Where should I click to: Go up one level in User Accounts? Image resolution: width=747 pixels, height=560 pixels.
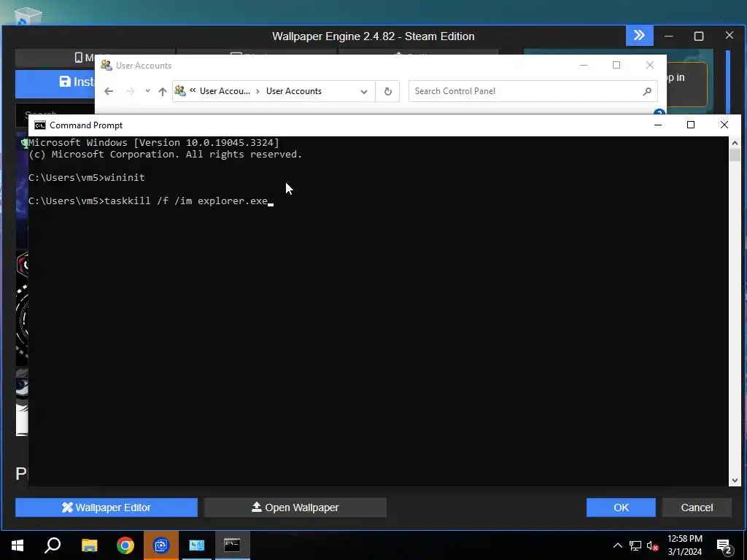coord(163,91)
